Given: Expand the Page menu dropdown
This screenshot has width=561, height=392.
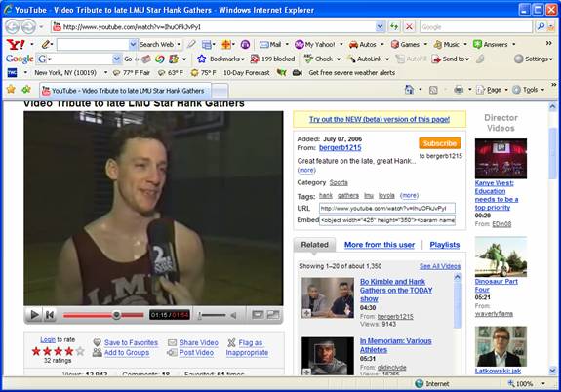Looking at the screenshot, I should pyautogui.click(x=506, y=90).
